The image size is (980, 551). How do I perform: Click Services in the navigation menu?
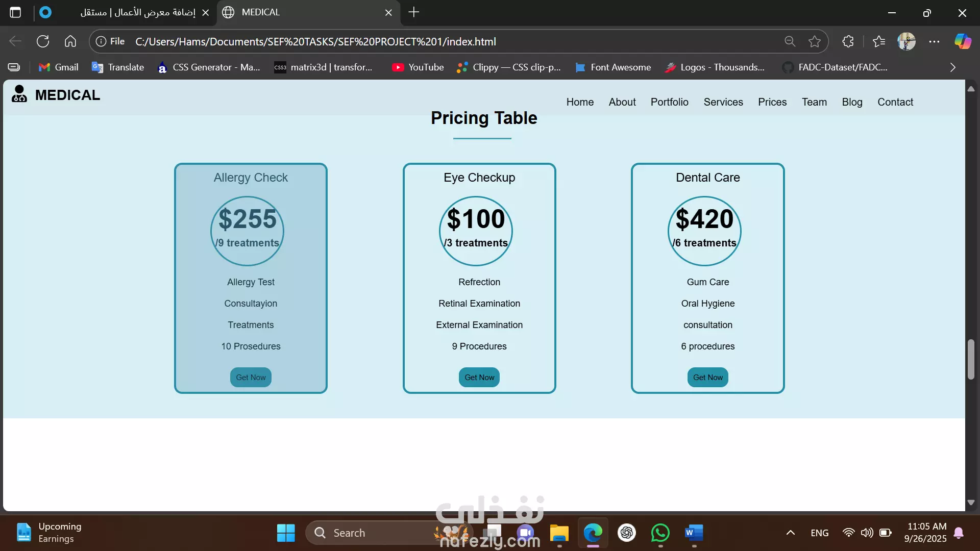coord(723,102)
